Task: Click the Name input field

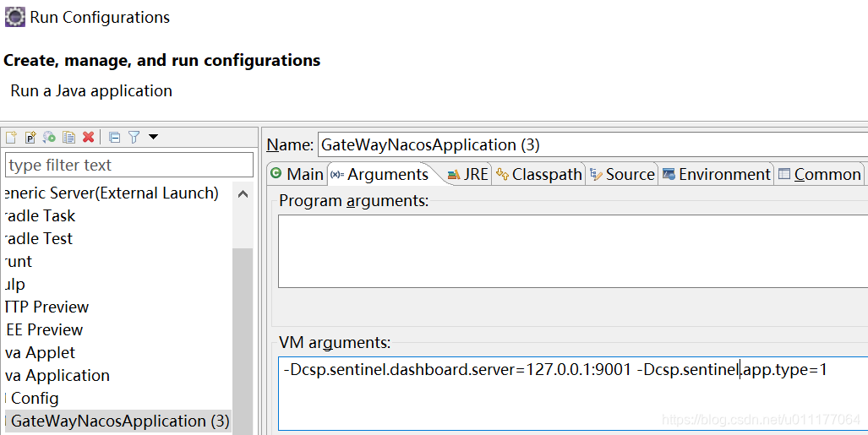Action: click(592, 144)
